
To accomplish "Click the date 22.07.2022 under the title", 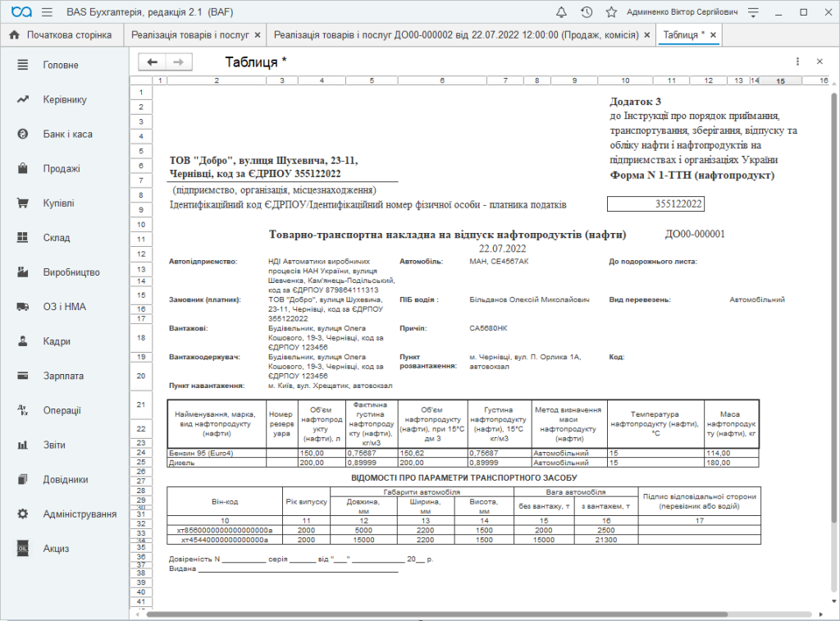I will 503,249.
